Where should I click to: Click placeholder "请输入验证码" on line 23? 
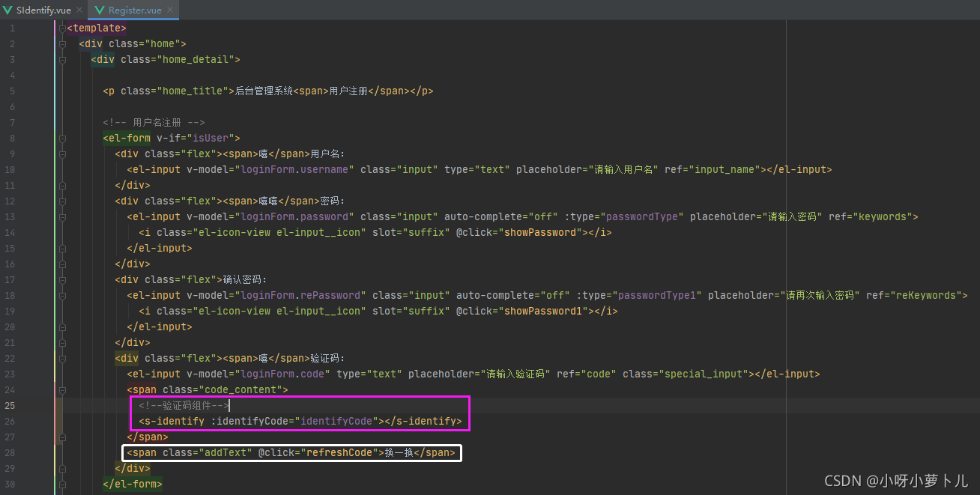coord(515,374)
